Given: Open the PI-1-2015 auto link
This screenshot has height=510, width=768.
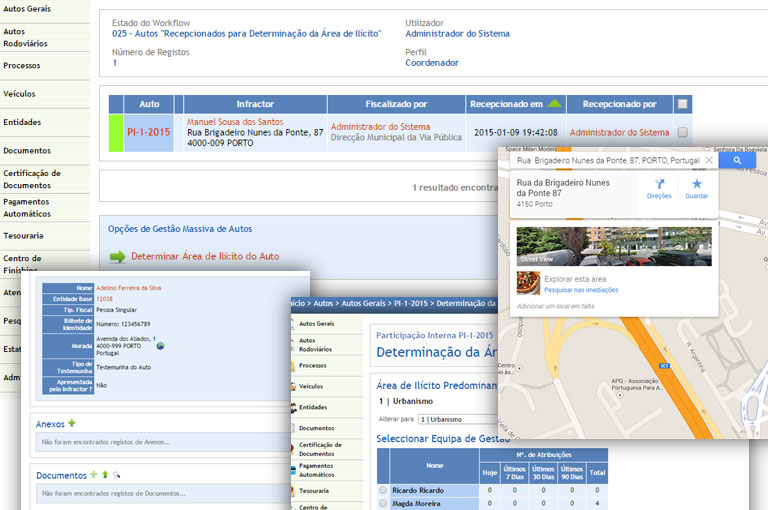Looking at the screenshot, I should click(148, 132).
